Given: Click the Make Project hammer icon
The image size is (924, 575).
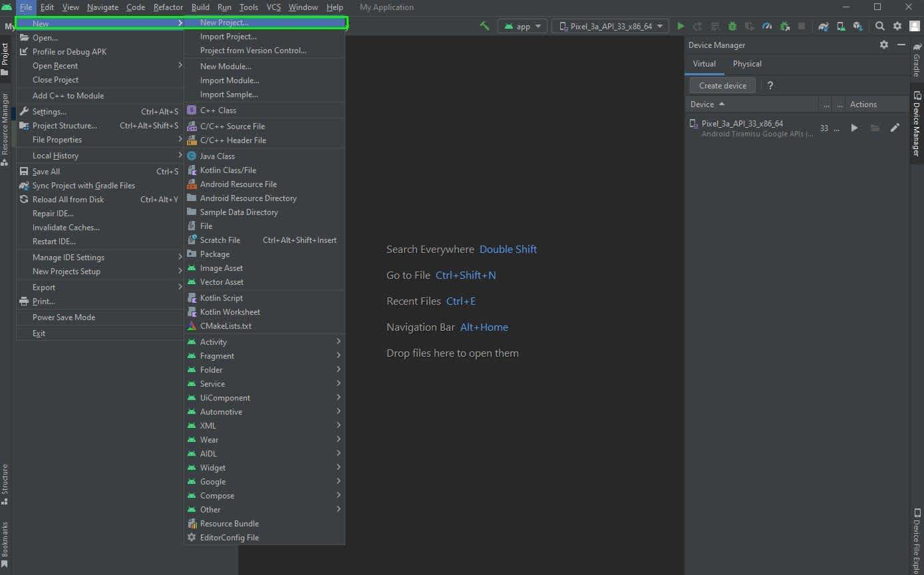Looking at the screenshot, I should coord(484,26).
